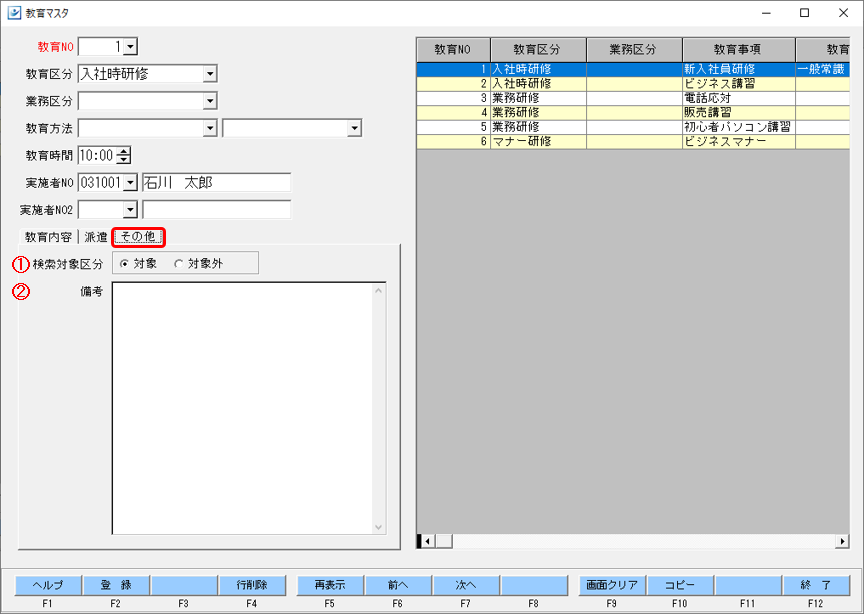Select the ビジネス講習 row cell
Image resolution: width=864 pixels, height=614 pixels.
coord(738,84)
